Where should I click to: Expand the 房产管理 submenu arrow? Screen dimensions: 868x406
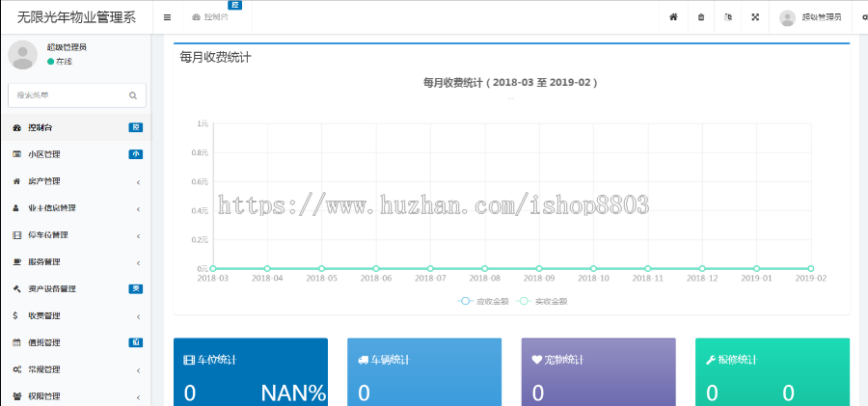138,182
